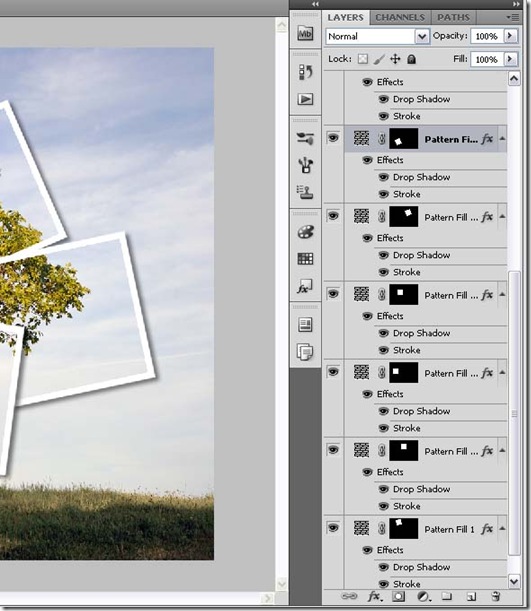Toggle lock transparent pixels option
Screen dimensions: 531x611
point(363,59)
